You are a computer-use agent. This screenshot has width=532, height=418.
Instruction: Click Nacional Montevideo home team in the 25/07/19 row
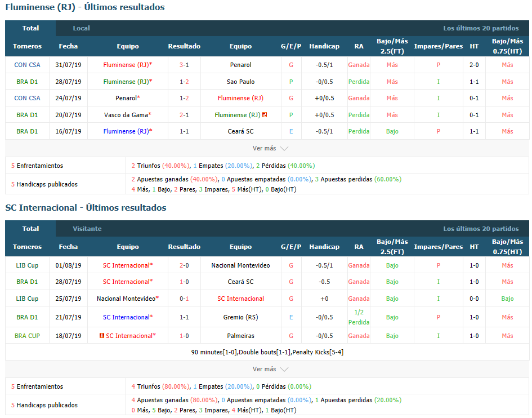point(126,299)
